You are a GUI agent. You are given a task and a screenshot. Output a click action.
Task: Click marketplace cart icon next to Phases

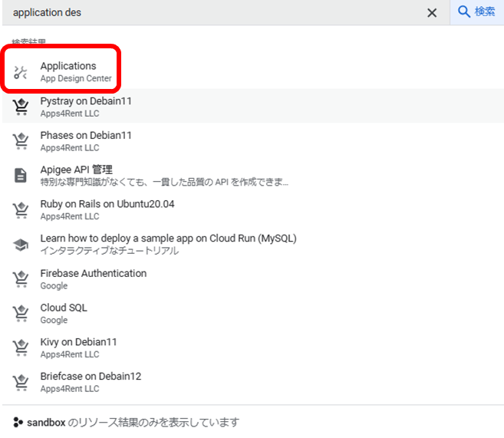point(21,141)
